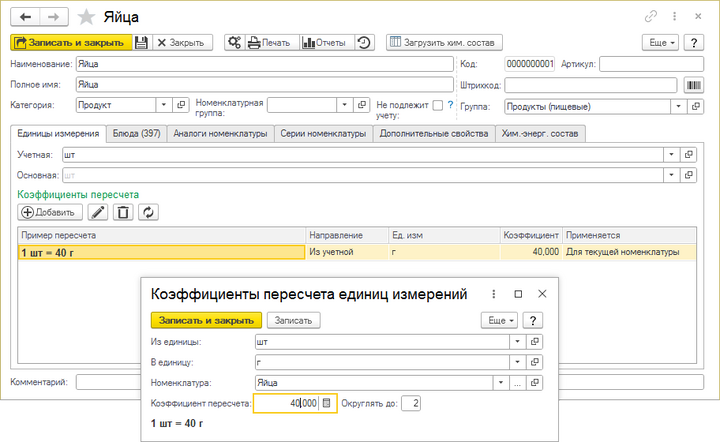Open calculator in Коэффициент пересчета field
This screenshot has width=720, height=442.
pyautogui.click(x=326, y=403)
